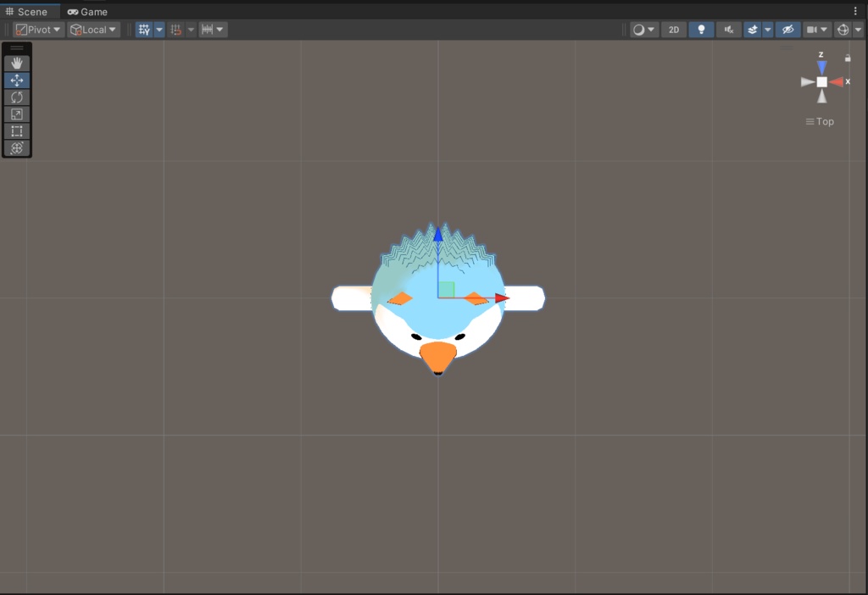Toggle scene lighting lightbulb
This screenshot has height=595, width=868.
[701, 30]
